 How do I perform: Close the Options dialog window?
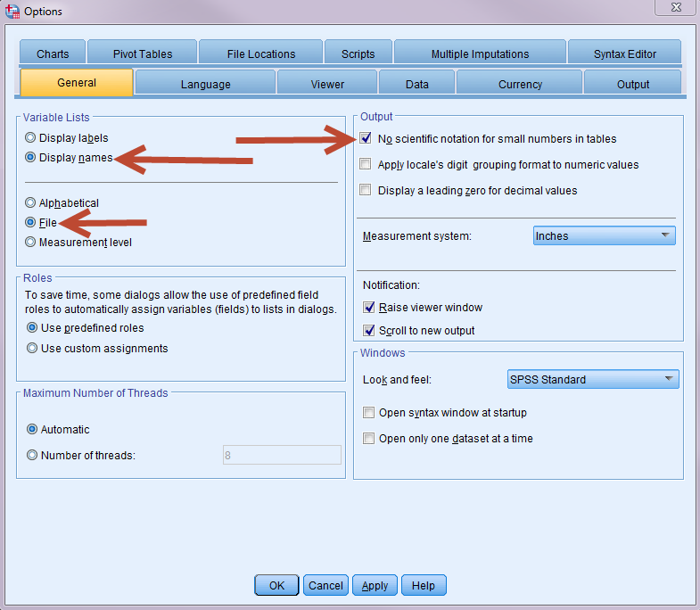[676, 9]
